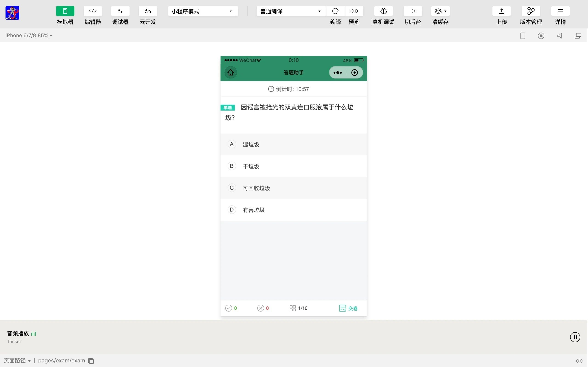The height and width of the screenshot is (367, 588).
Task: Expand the 页面路径 menu
Action: (17, 361)
